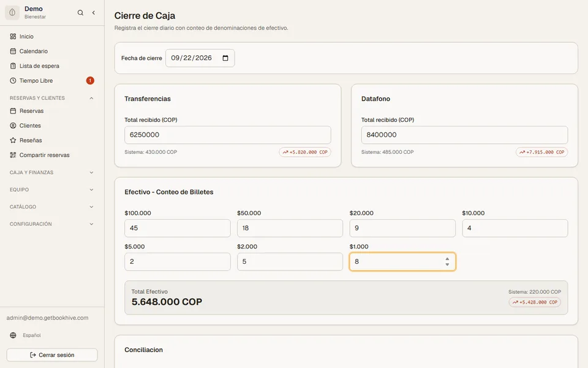Open the Español language selector
The width and height of the screenshot is (588, 368).
click(31, 335)
